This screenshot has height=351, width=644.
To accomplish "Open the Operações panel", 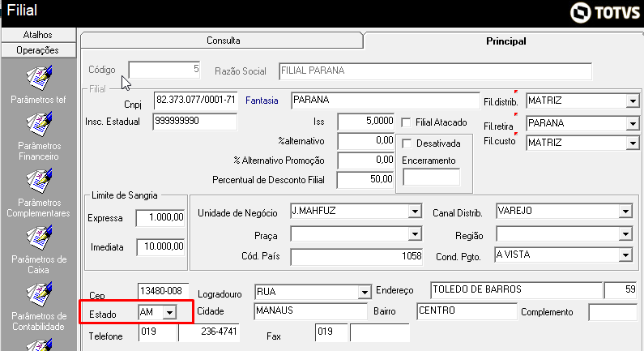I will (38, 50).
